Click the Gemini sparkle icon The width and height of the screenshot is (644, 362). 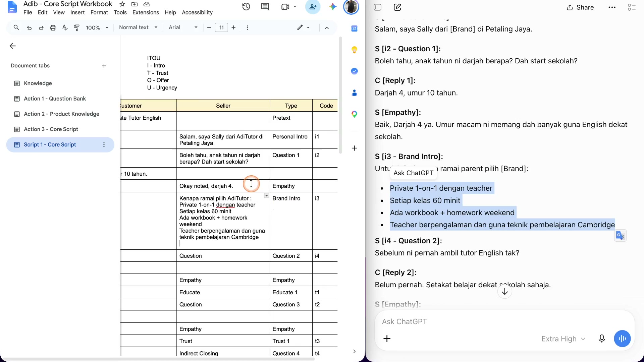tap(332, 7)
